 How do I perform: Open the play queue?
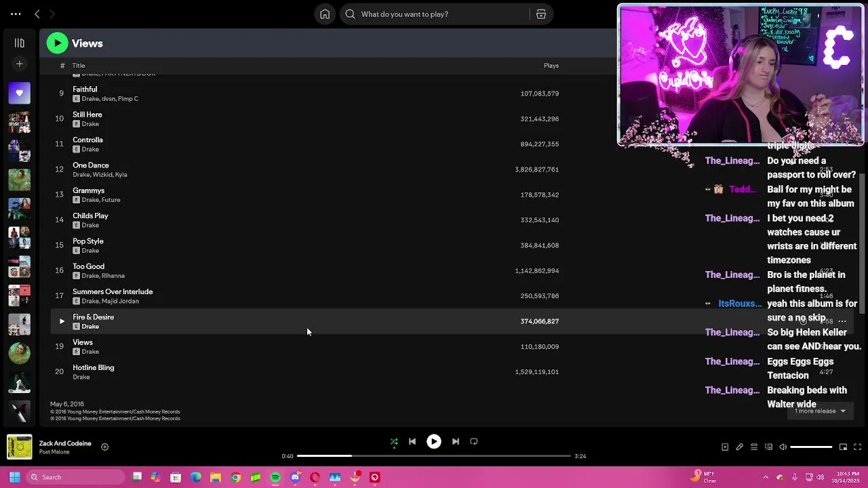(x=754, y=447)
